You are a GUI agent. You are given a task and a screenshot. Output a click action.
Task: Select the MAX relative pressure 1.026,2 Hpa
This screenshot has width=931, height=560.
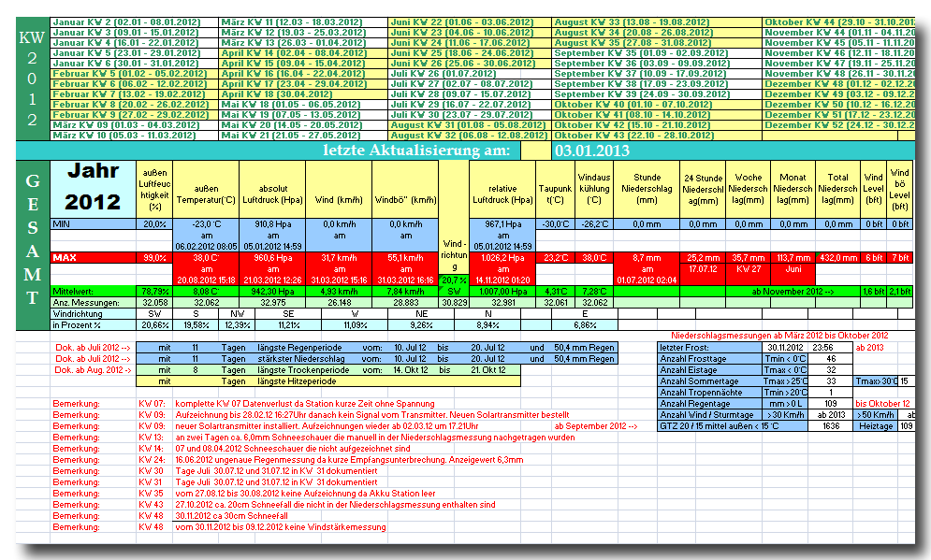[502, 258]
